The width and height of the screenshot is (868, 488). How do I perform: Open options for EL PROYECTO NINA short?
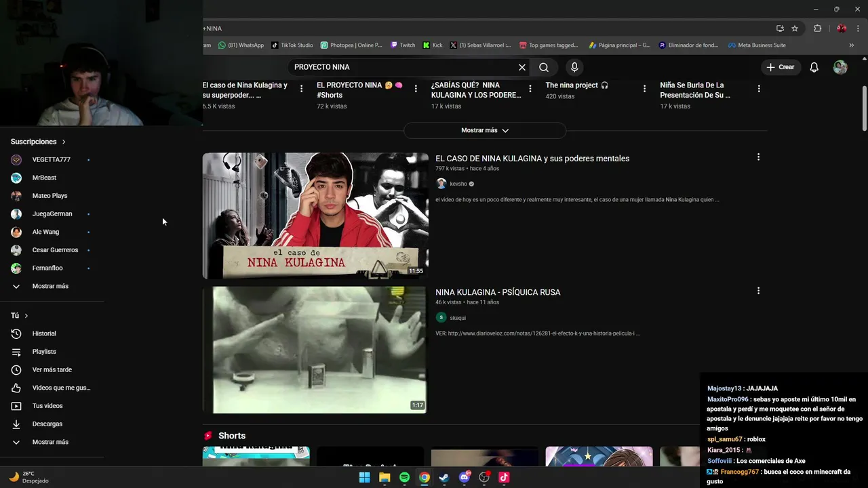coord(416,89)
